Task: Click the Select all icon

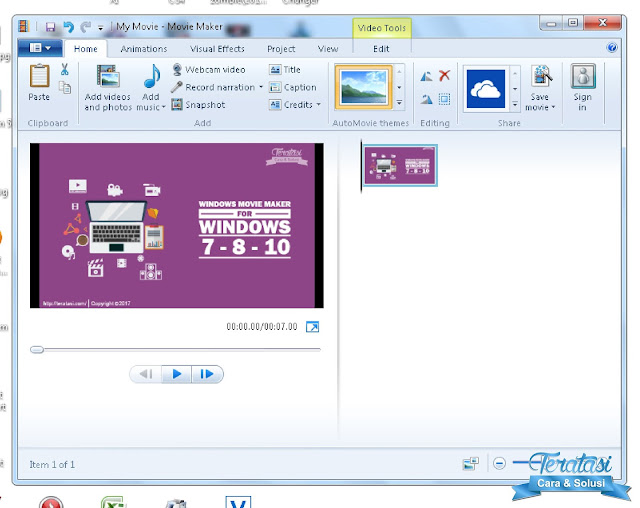Action: (444, 99)
